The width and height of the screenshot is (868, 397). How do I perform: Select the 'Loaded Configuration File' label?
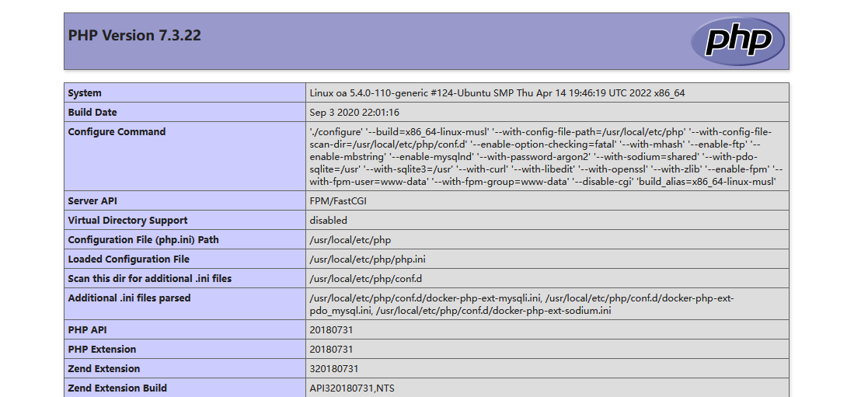pos(128,259)
